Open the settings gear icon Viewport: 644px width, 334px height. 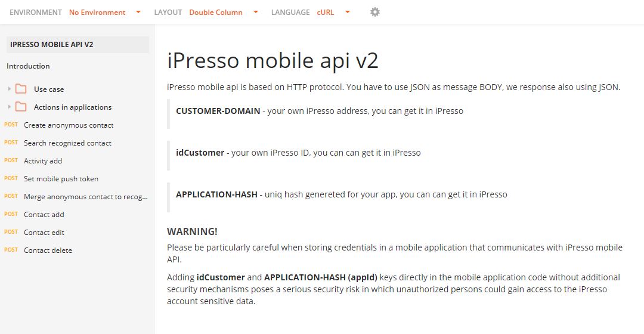pos(374,13)
